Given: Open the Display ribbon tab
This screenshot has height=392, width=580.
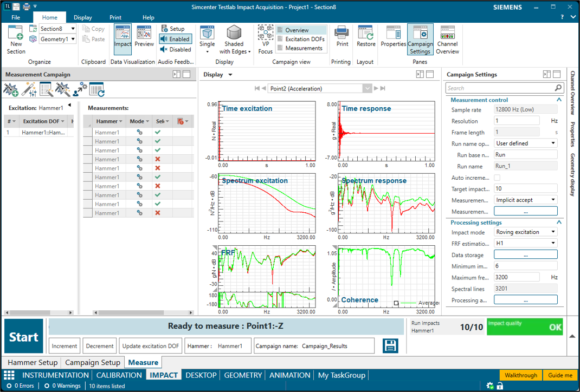Looking at the screenshot, I should 83,17.
